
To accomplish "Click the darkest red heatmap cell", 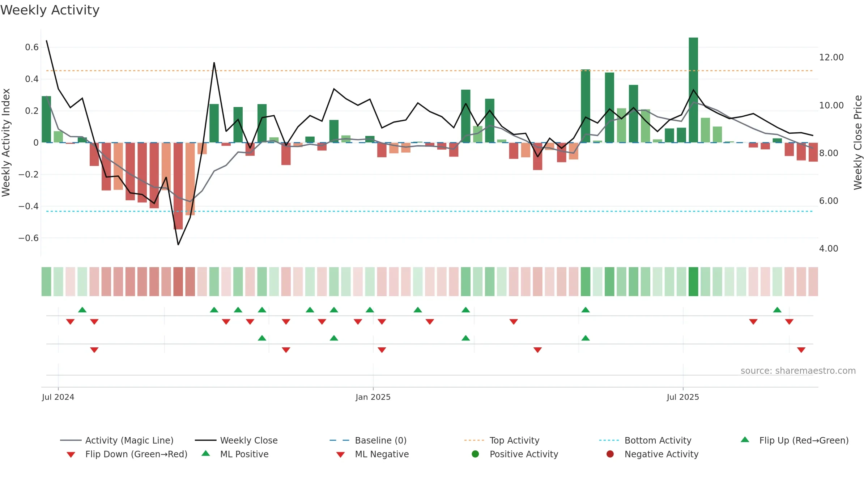I will click(x=178, y=282).
